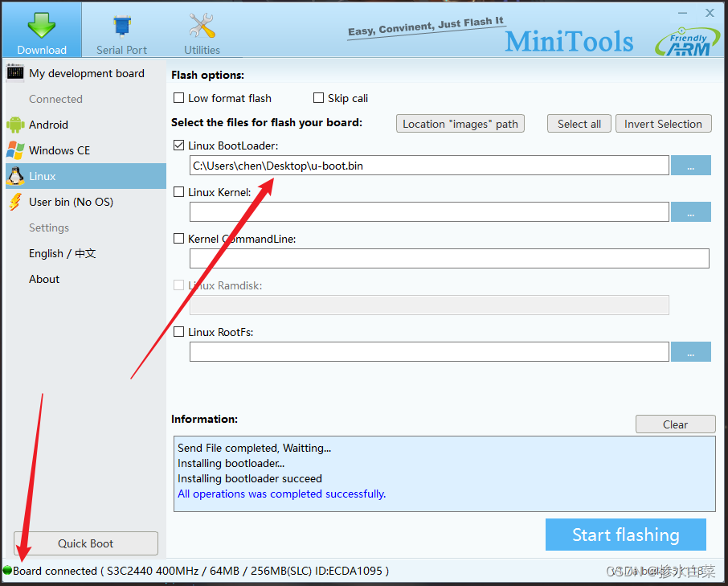
Task: Click the development board chip icon
Action: pos(15,73)
